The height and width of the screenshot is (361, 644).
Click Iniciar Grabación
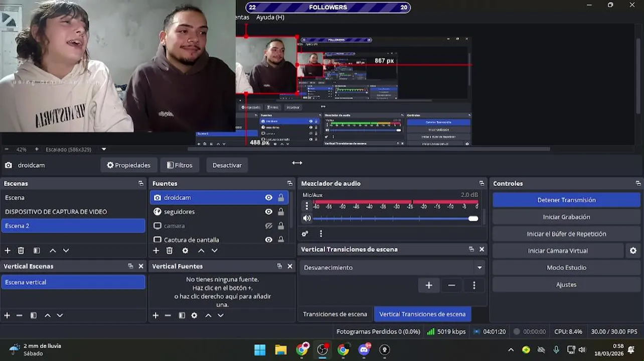[566, 217]
